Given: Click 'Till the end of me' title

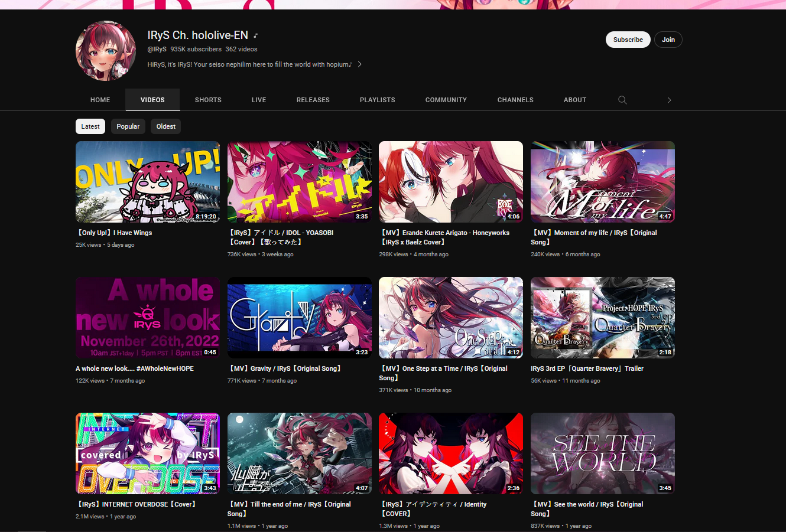Looking at the screenshot, I should pos(290,509).
